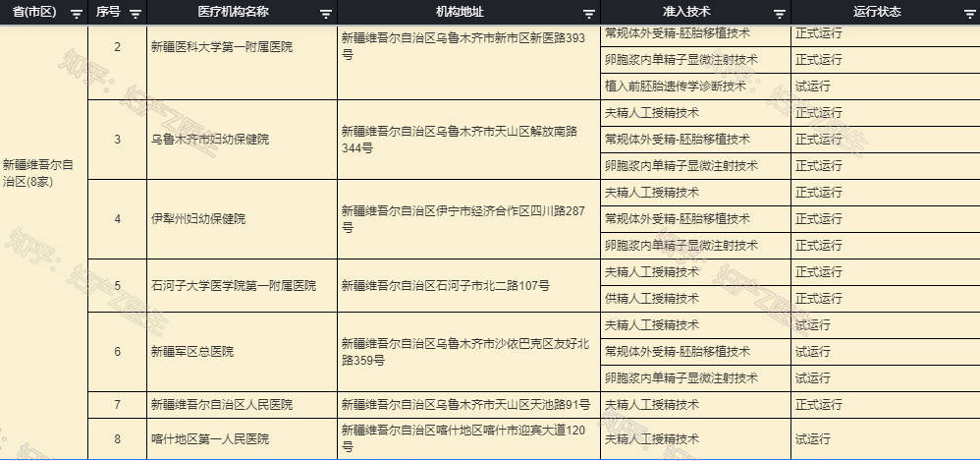Select row number 6 cell
980x461 pixels.
[118, 352]
